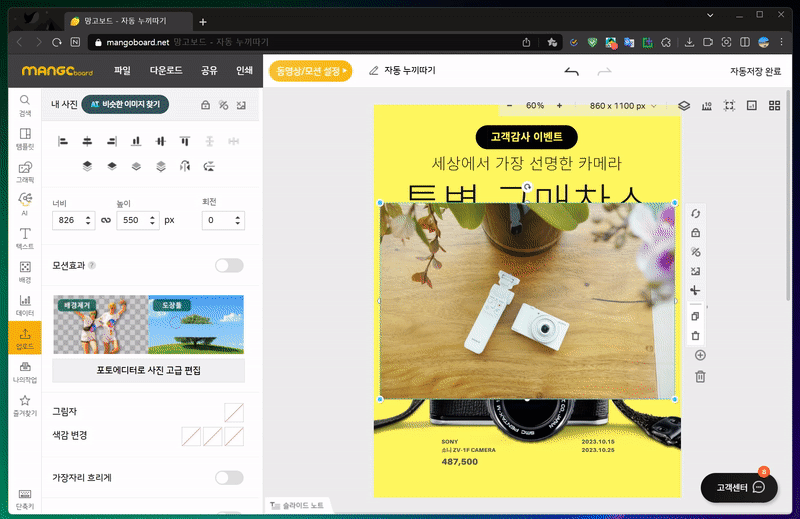Open the 고객센터 customer support chat

click(x=739, y=488)
